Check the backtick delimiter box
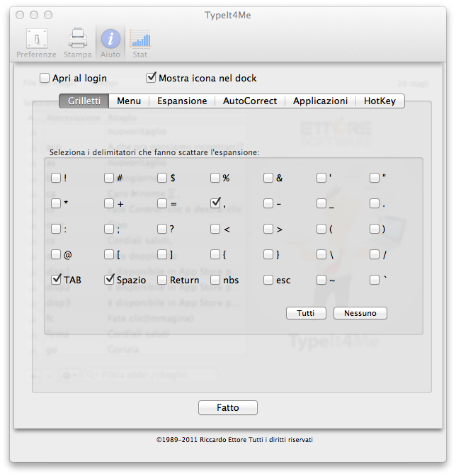456x476 pixels. [x=375, y=280]
